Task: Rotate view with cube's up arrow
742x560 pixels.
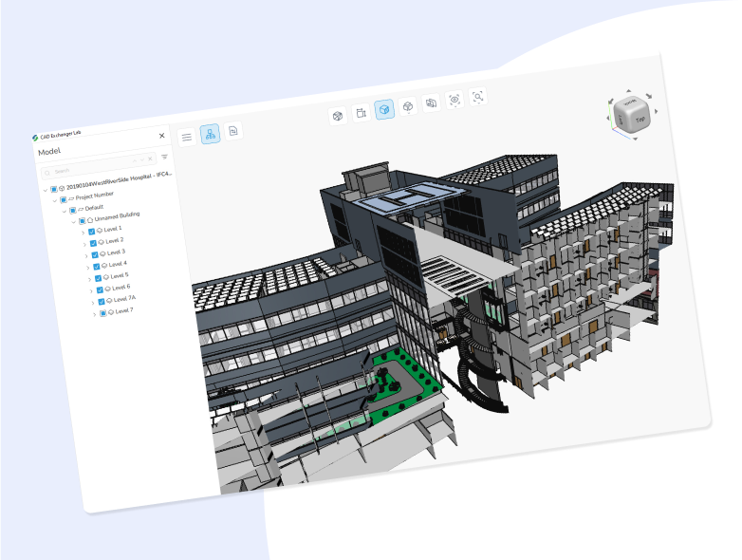Action: [x=629, y=90]
